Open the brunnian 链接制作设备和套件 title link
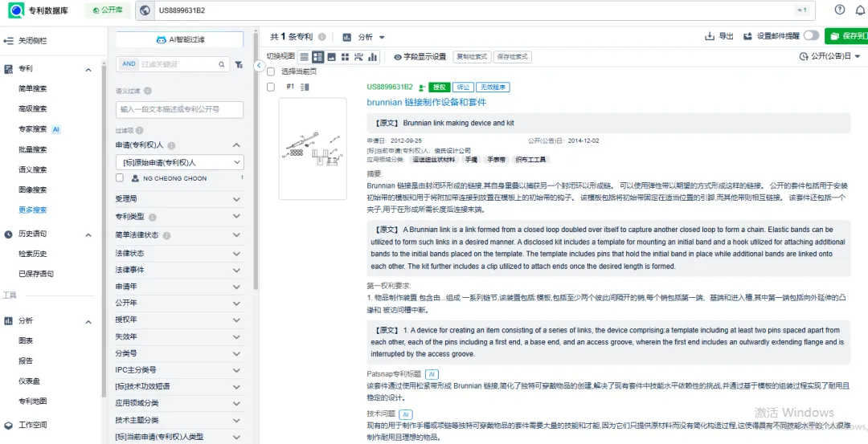 coord(426,102)
